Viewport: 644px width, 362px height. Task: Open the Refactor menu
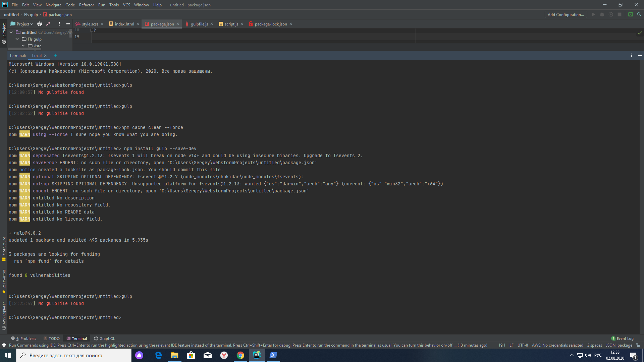pyautogui.click(x=87, y=5)
